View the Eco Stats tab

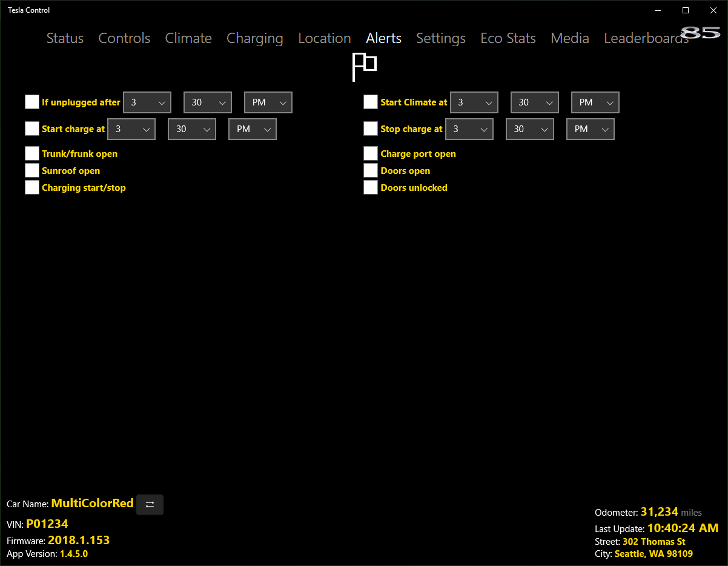(x=508, y=38)
